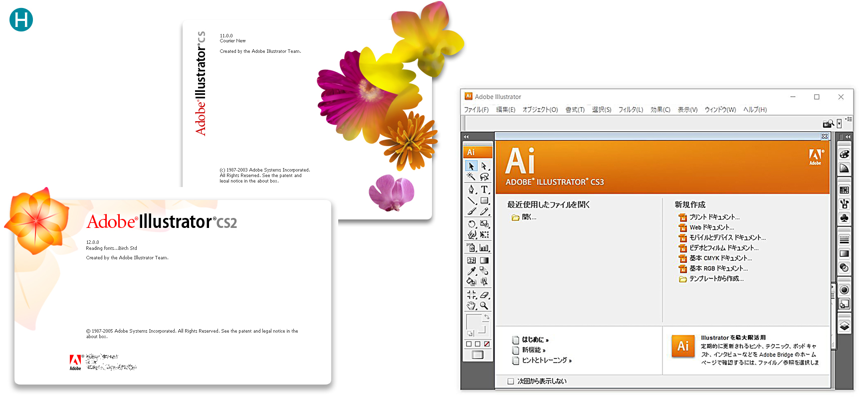The image size is (868, 399).
Task: Select the Warp tool
Action: point(471,234)
